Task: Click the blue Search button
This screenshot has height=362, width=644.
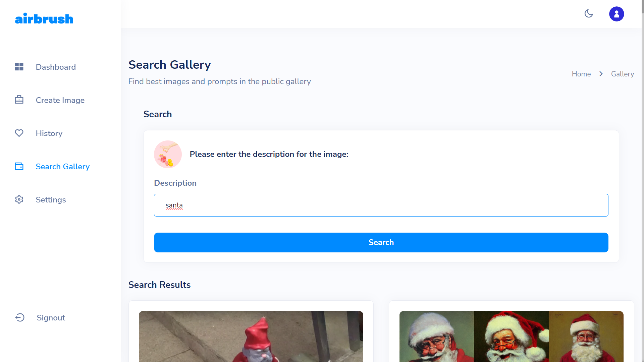Action: pos(381,242)
